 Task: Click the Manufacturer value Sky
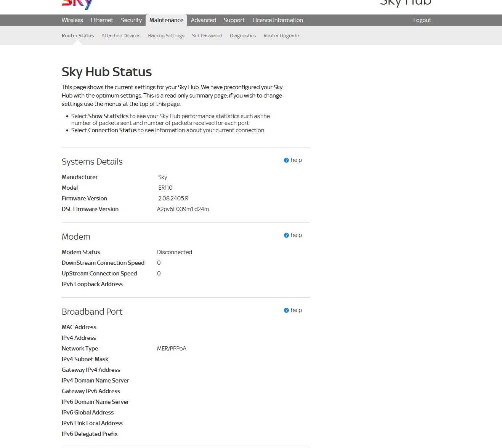pos(163,177)
